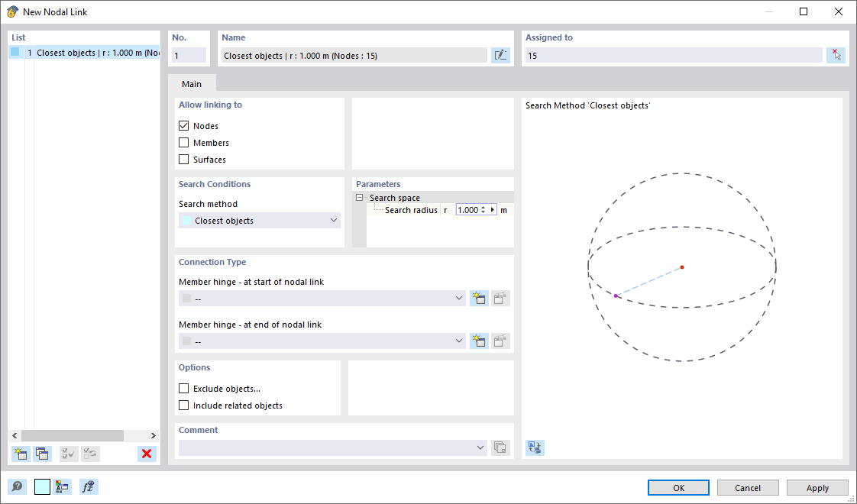Edit the name using the pencil icon
The image size is (857, 504).
pos(500,54)
